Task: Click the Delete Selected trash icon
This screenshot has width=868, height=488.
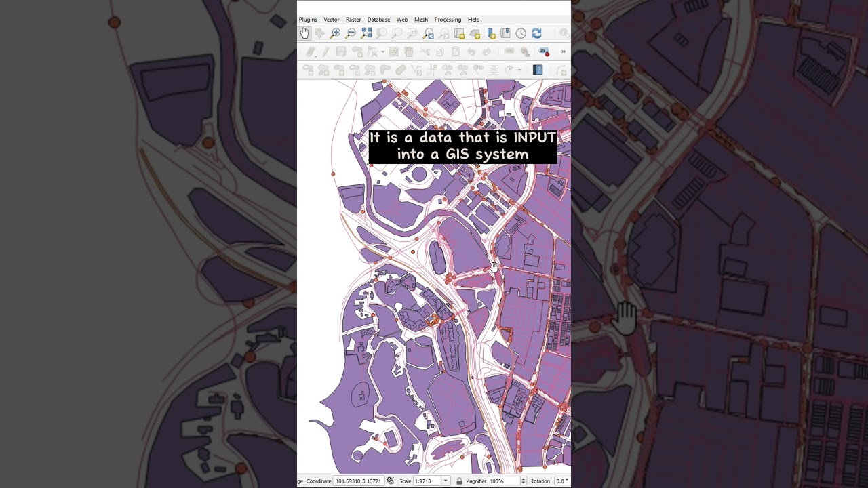Action: click(409, 52)
